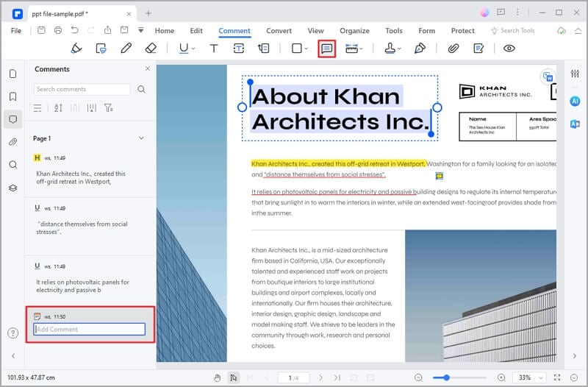Open the Stamp dropdown arrow
This screenshot has width=588, height=387.
(400, 49)
